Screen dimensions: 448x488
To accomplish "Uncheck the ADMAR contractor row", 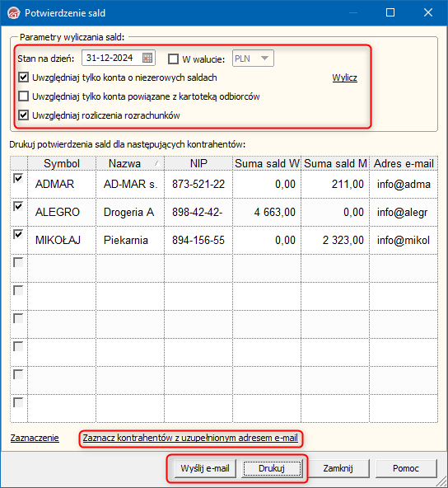I will click(x=18, y=178).
